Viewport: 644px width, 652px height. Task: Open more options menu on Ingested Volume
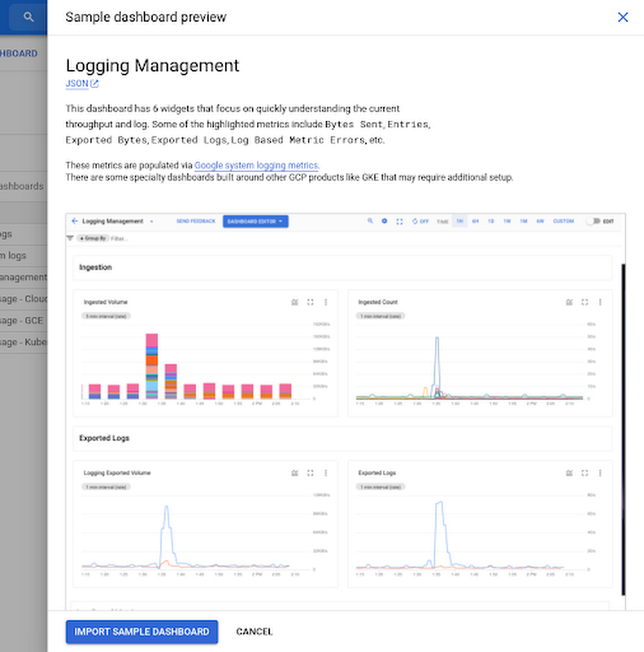pyautogui.click(x=325, y=303)
